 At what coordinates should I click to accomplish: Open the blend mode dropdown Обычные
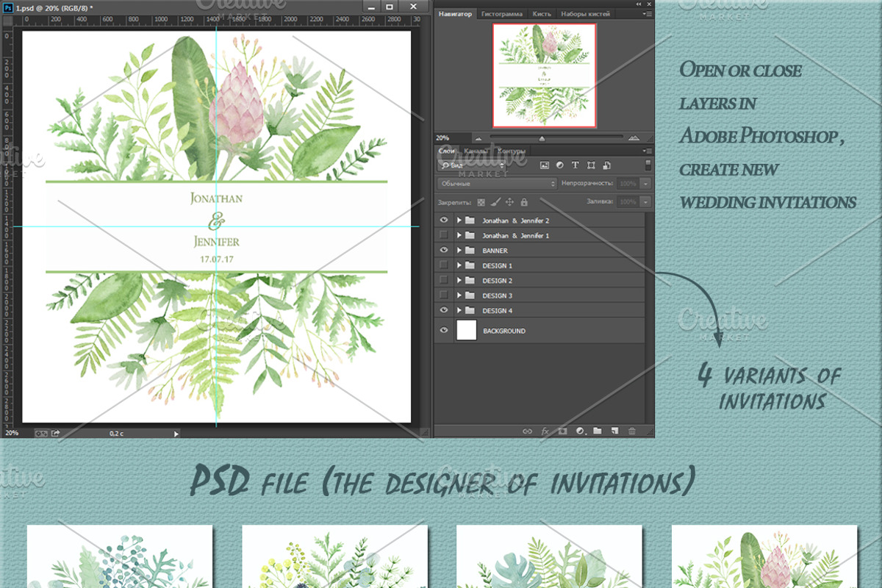[x=497, y=183]
